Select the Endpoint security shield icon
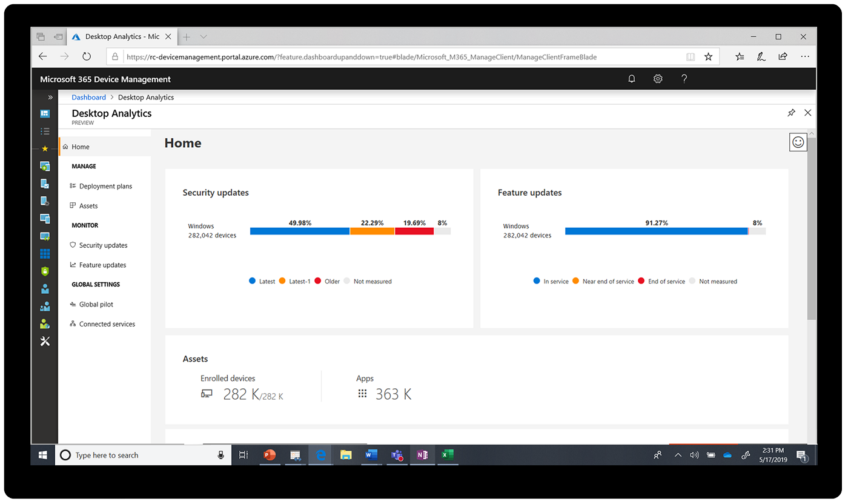848x504 pixels. click(x=45, y=271)
